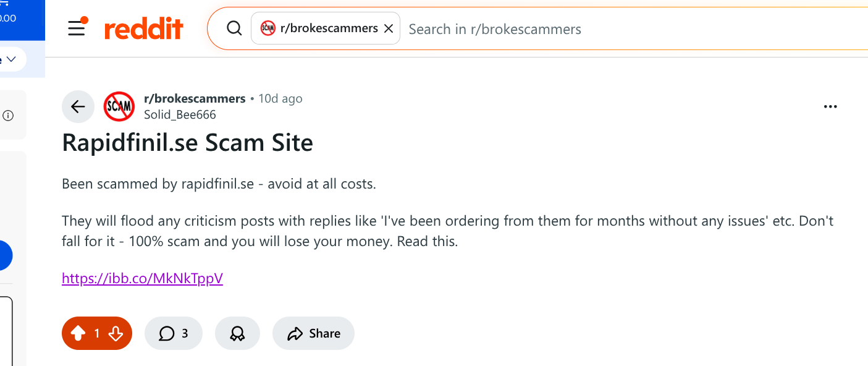Open the ibb.co screenshot link

point(142,278)
